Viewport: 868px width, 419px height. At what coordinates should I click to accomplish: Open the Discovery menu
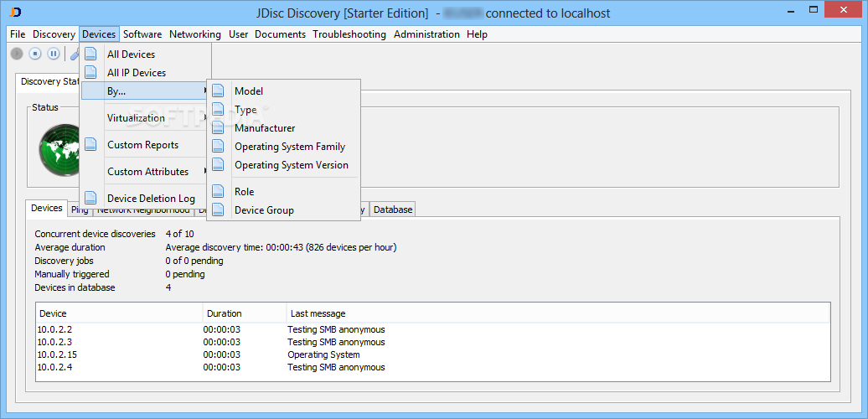point(54,34)
